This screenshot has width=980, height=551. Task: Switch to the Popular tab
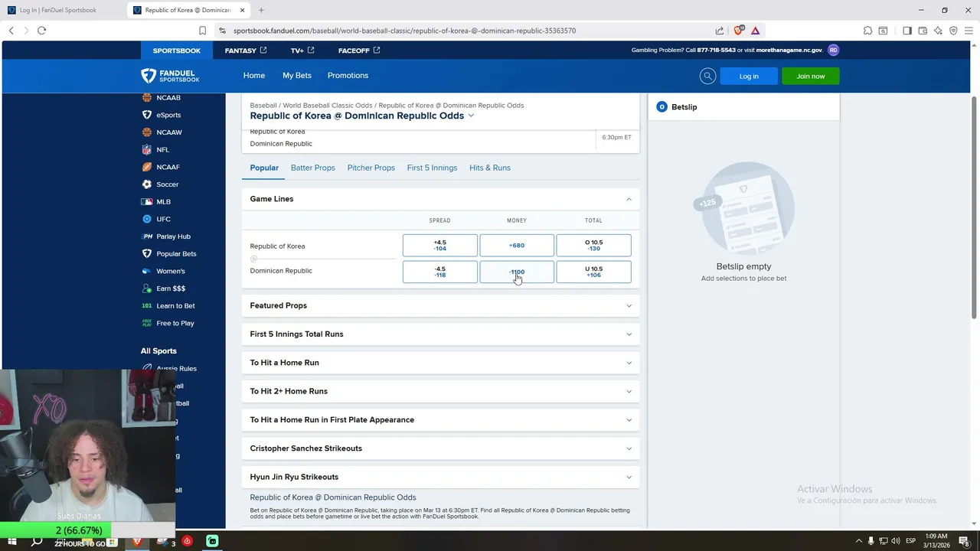click(x=264, y=168)
